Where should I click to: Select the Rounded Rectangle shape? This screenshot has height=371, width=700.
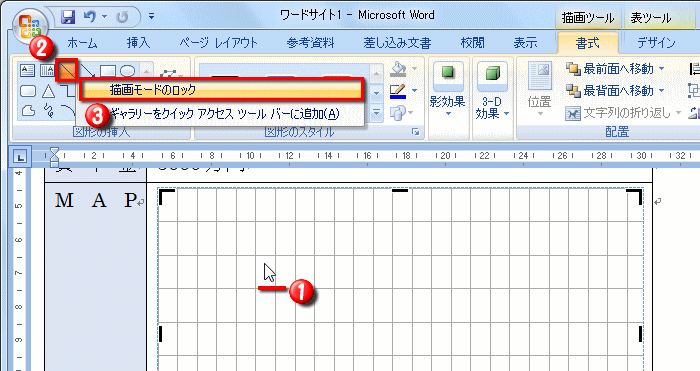28,91
